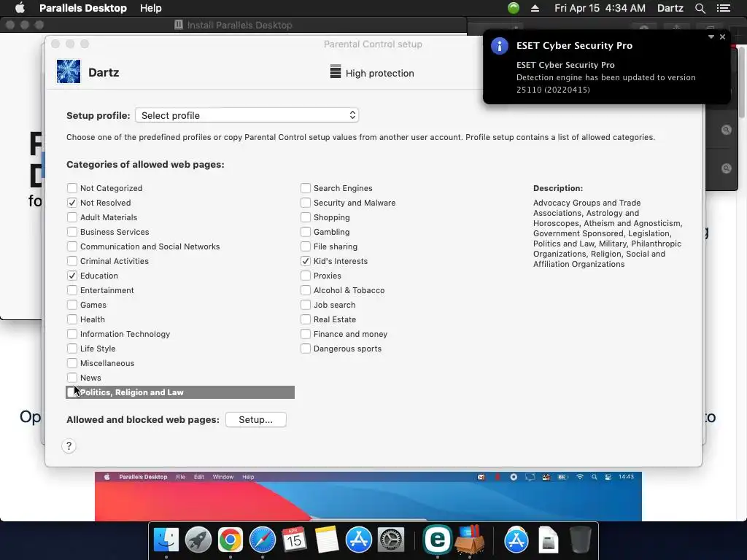The image size is (747, 560).
Task: Check the Miscellaneous checkbox
Action: coord(72,363)
